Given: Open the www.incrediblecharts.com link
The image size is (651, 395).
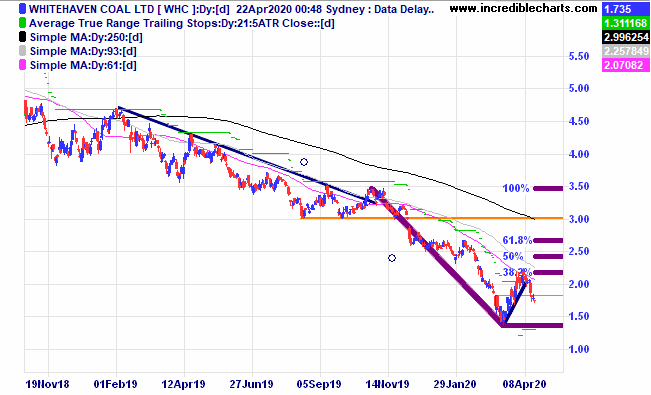Looking at the screenshot, I should [524, 8].
